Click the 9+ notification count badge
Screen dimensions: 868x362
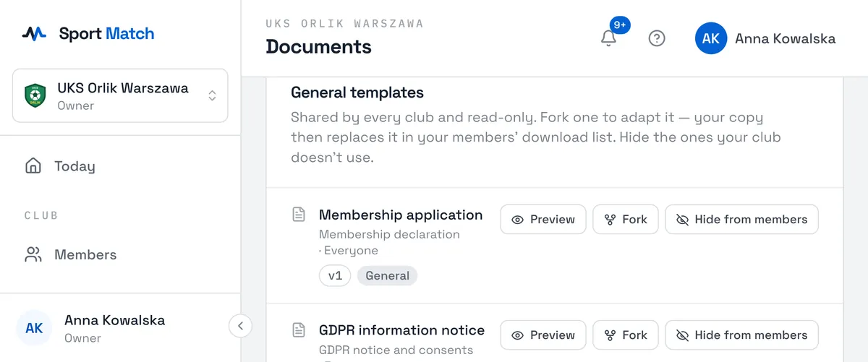coord(620,25)
